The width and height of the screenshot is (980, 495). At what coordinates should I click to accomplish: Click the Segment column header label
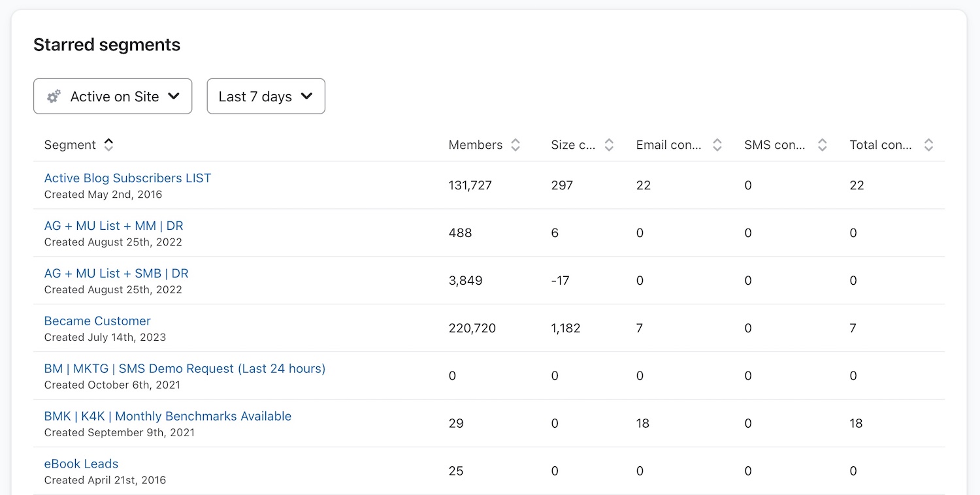[x=70, y=145]
